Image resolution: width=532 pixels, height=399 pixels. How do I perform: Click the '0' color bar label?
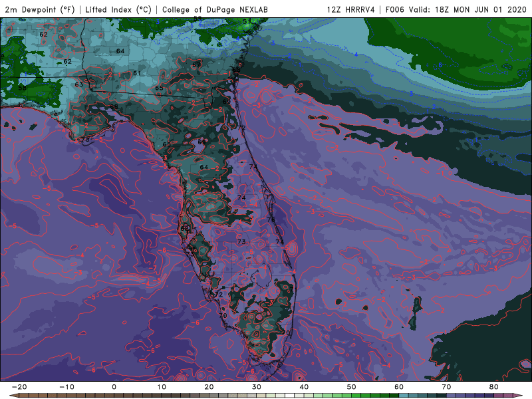click(114, 387)
